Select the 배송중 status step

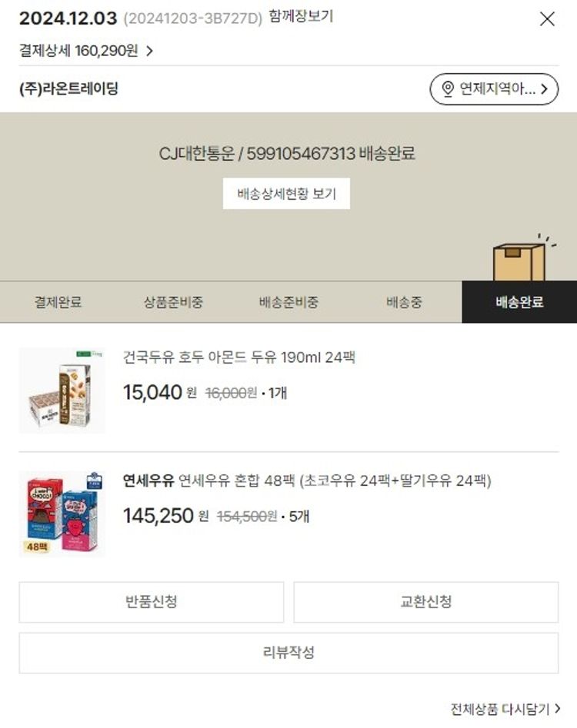pyautogui.click(x=404, y=302)
